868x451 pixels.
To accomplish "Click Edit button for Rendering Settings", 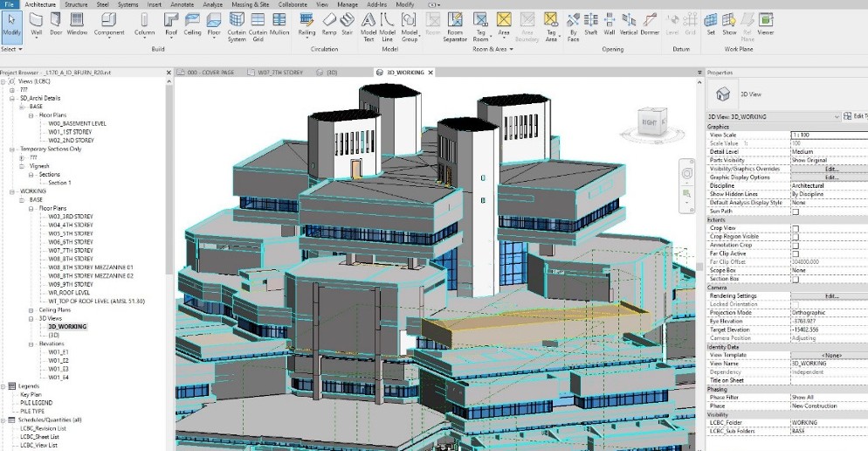I will click(x=830, y=295).
